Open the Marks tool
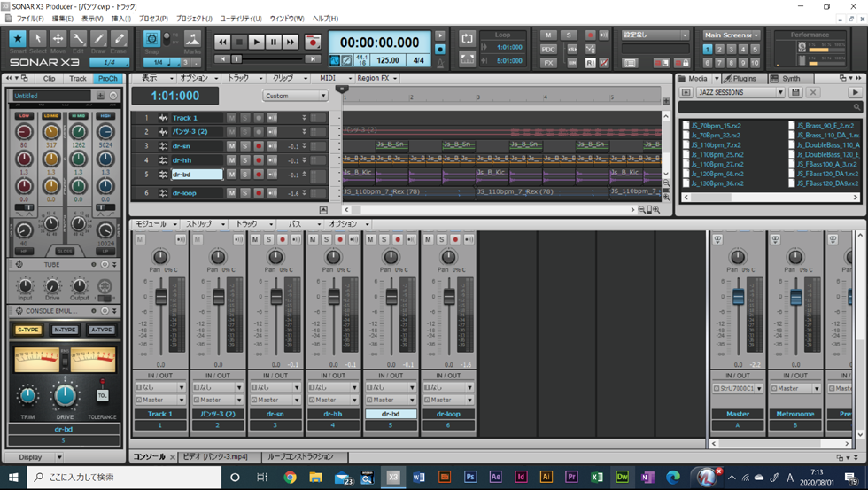The width and height of the screenshot is (868, 490). coord(192,40)
